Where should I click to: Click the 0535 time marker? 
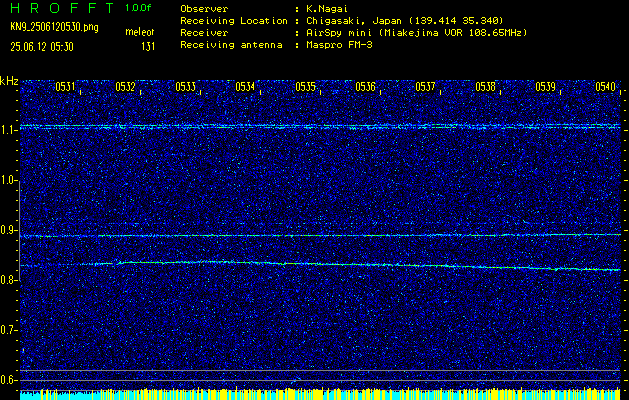tap(305, 87)
